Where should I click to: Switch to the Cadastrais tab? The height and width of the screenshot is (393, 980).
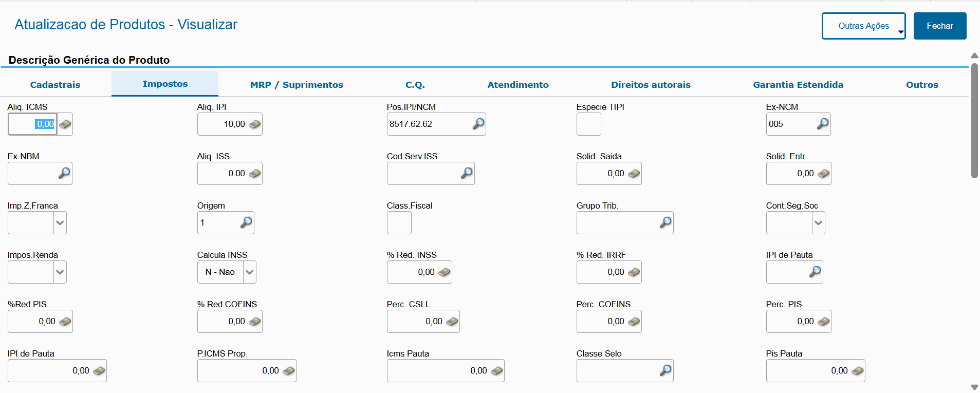pos(55,85)
